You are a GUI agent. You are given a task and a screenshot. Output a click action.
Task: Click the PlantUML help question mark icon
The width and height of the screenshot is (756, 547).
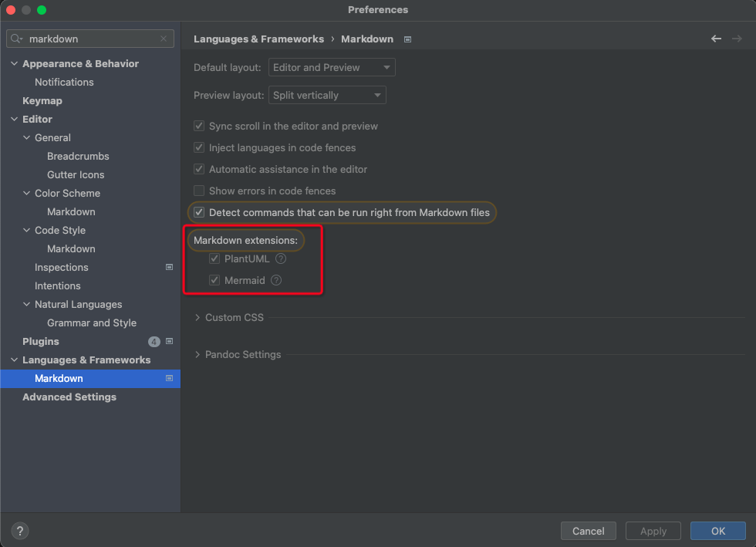pos(281,259)
